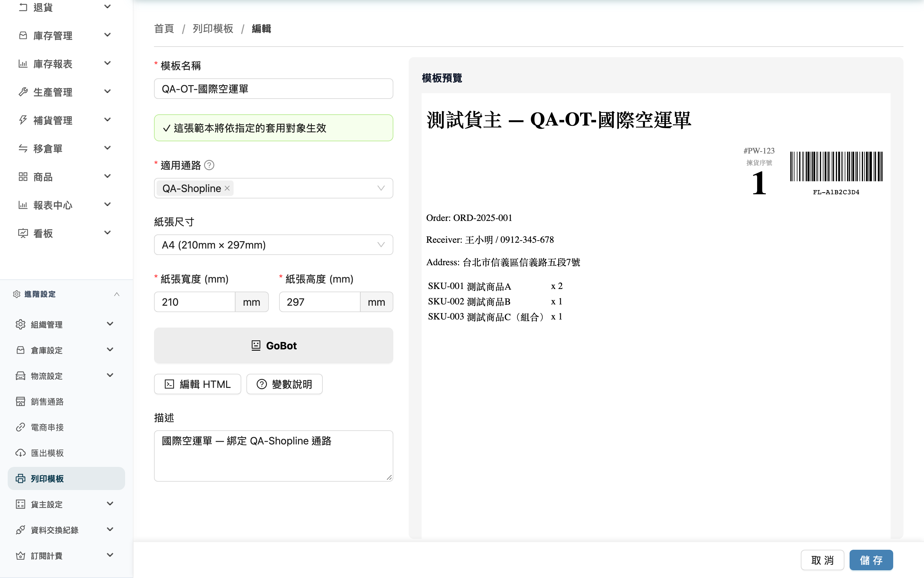Click the help icon next to 適用通路
The height and width of the screenshot is (578, 924).
[209, 165]
